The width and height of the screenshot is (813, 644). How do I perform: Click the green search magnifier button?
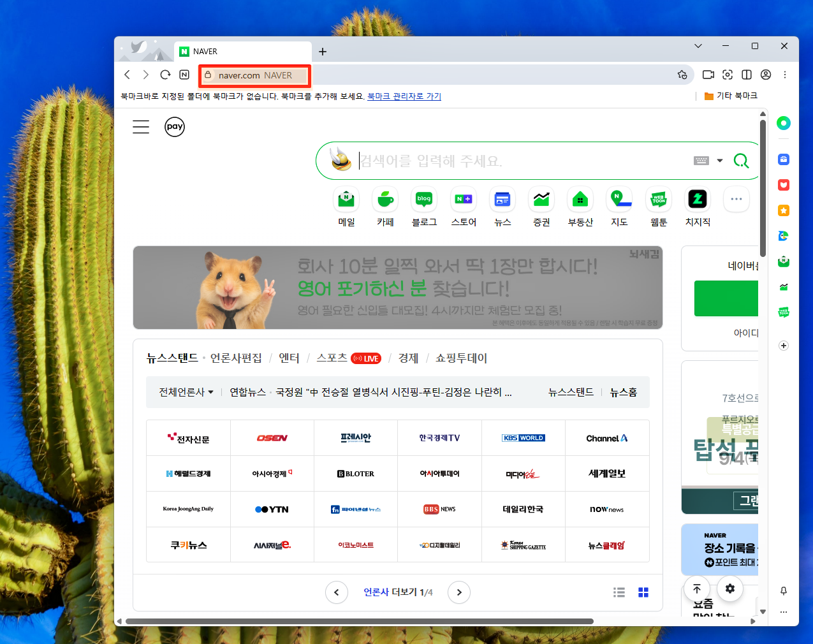(x=741, y=161)
